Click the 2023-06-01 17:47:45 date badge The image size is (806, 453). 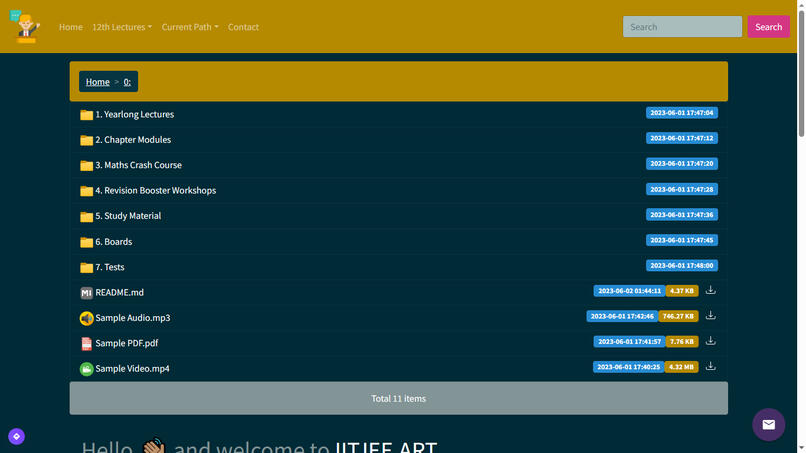click(682, 240)
